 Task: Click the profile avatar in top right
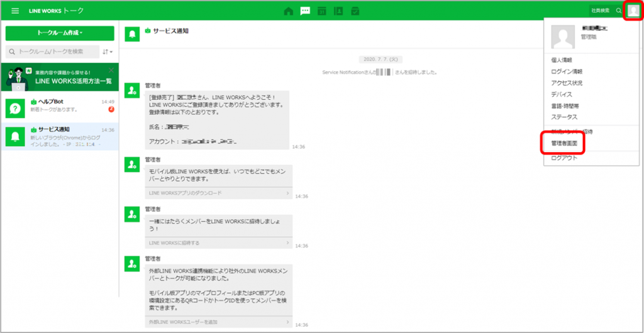633,11
